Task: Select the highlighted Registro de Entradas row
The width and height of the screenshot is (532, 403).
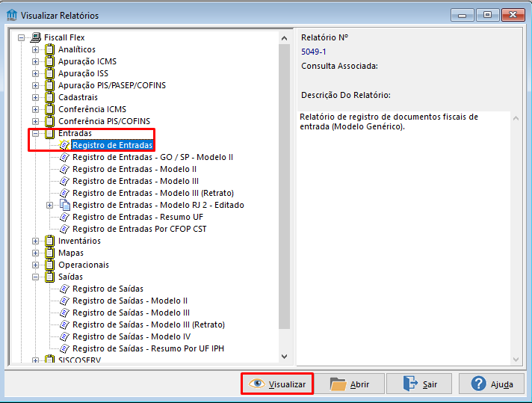Action: tap(112, 145)
